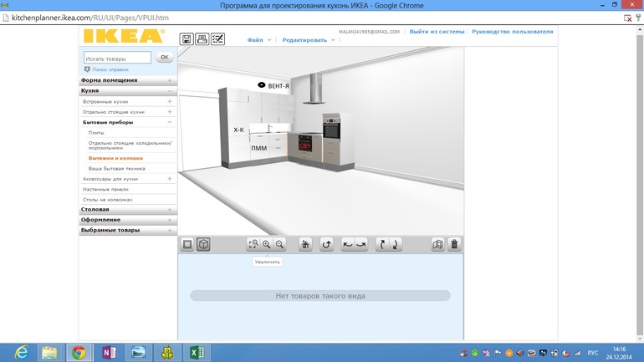Click the zoom out magnifier
The image size is (644, 362).
280,244
